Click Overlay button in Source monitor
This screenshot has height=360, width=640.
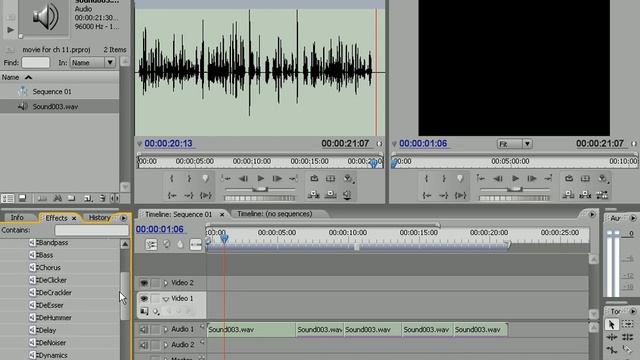click(x=330, y=195)
